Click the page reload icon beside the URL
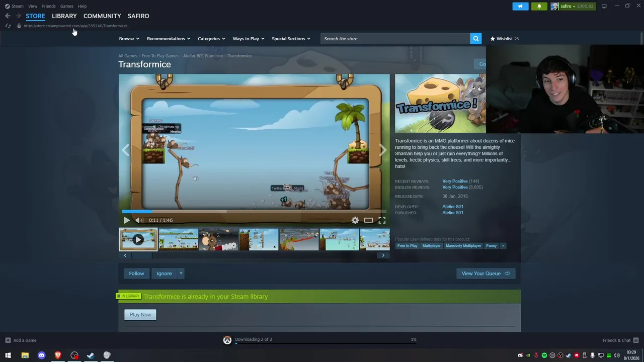Image resolution: width=644 pixels, height=362 pixels. pyautogui.click(x=8, y=26)
